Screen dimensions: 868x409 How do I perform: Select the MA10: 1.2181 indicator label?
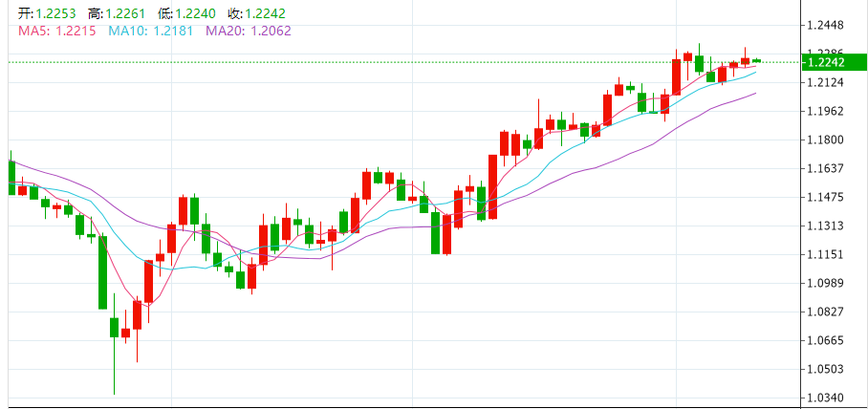pyautogui.click(x=151, y=31)
